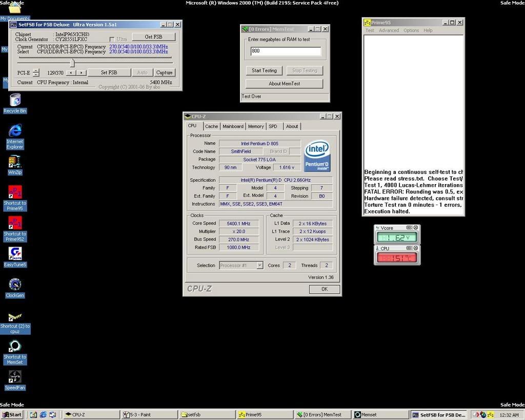Click the 12:32 AM system clock
This screenshot has height=420, width=525.
[509, 415]
